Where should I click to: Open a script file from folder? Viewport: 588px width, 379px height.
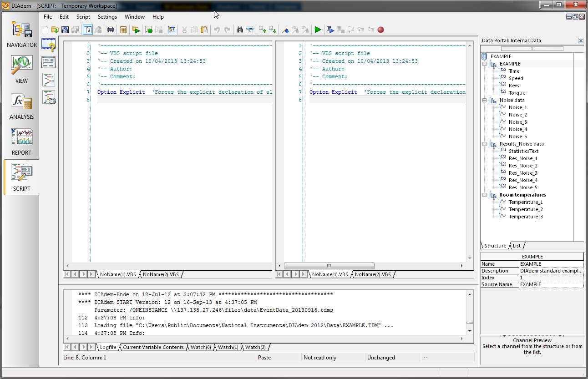(55, 30)
